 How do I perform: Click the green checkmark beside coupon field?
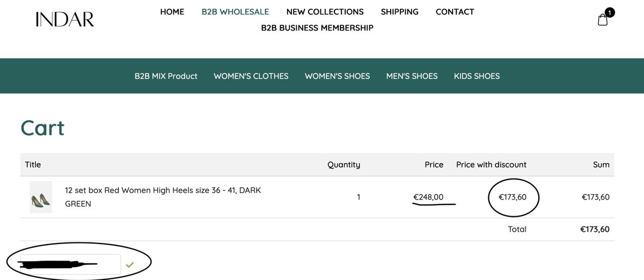[x=130, y=264]
